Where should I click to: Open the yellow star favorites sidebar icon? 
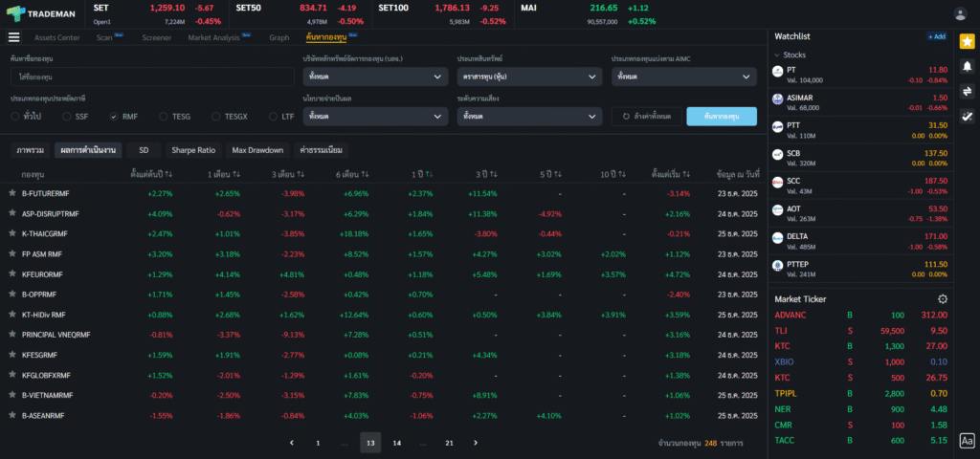[967, 41]
